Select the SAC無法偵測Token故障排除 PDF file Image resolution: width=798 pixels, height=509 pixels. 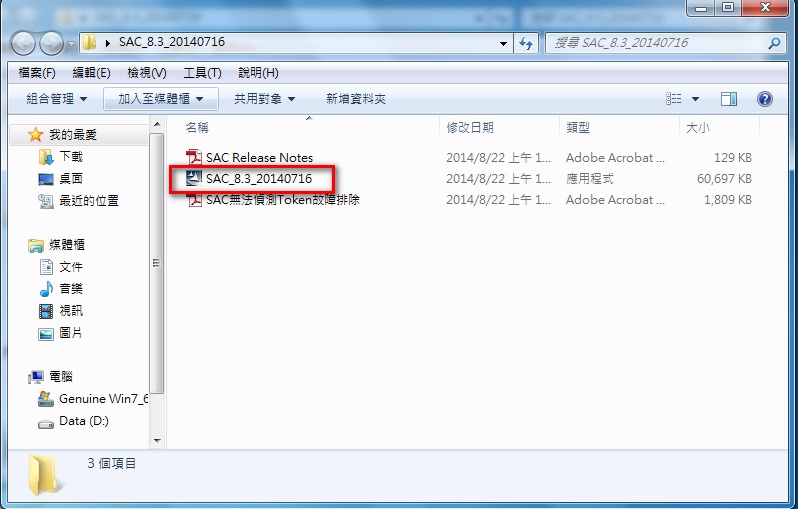(x=282, y=200)
